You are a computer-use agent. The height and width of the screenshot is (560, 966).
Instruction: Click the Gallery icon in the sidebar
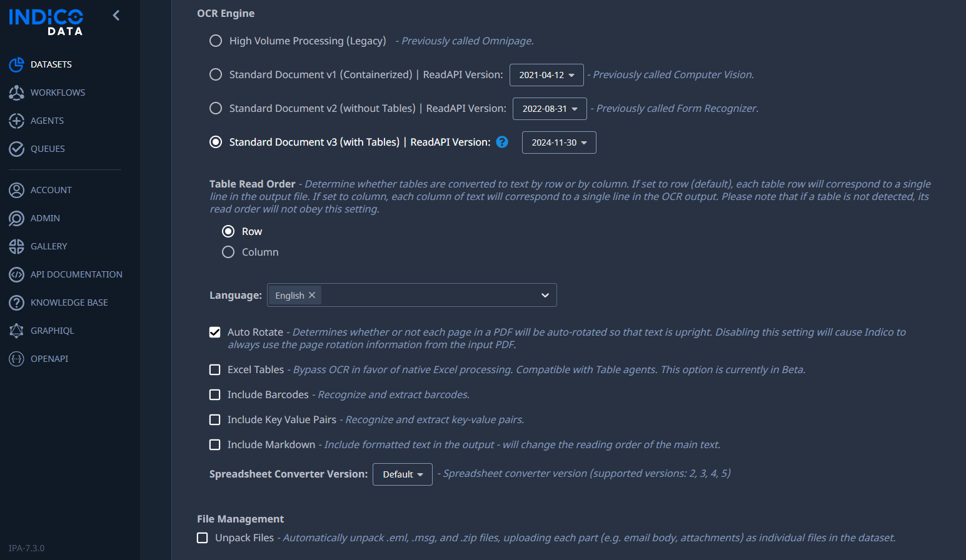[x=17, y=246]
